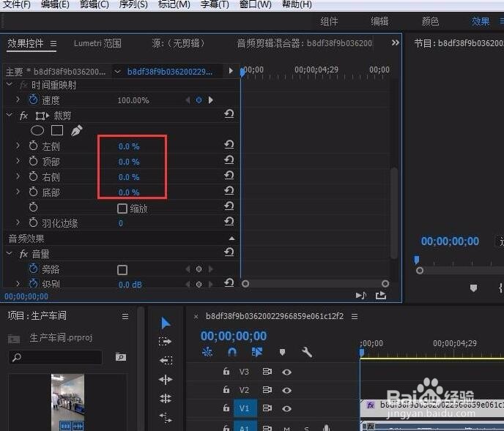Select the Selection arrow tool
504x431 pixels.
click(166, 323)
